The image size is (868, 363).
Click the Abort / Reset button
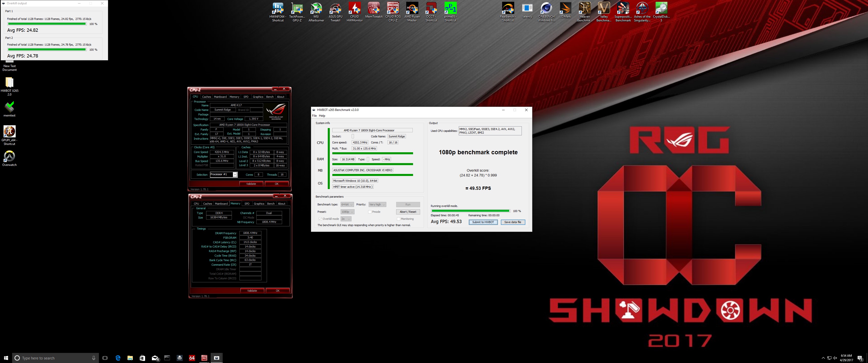coord(408,212)
